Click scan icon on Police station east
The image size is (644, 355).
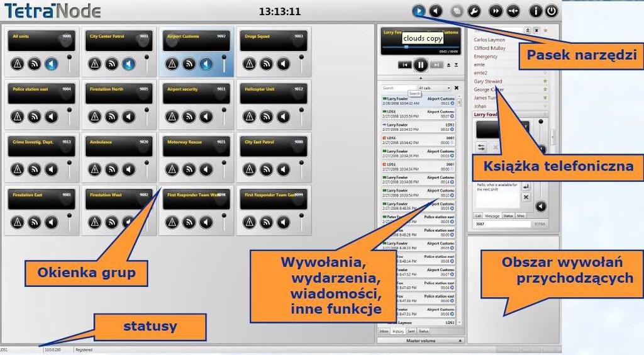[x=34, y=116]
